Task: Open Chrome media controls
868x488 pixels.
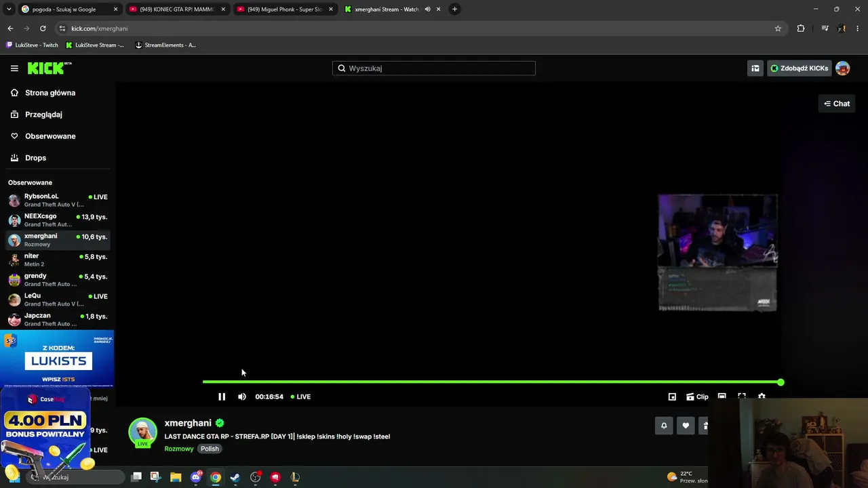Action: coord(825,28)
